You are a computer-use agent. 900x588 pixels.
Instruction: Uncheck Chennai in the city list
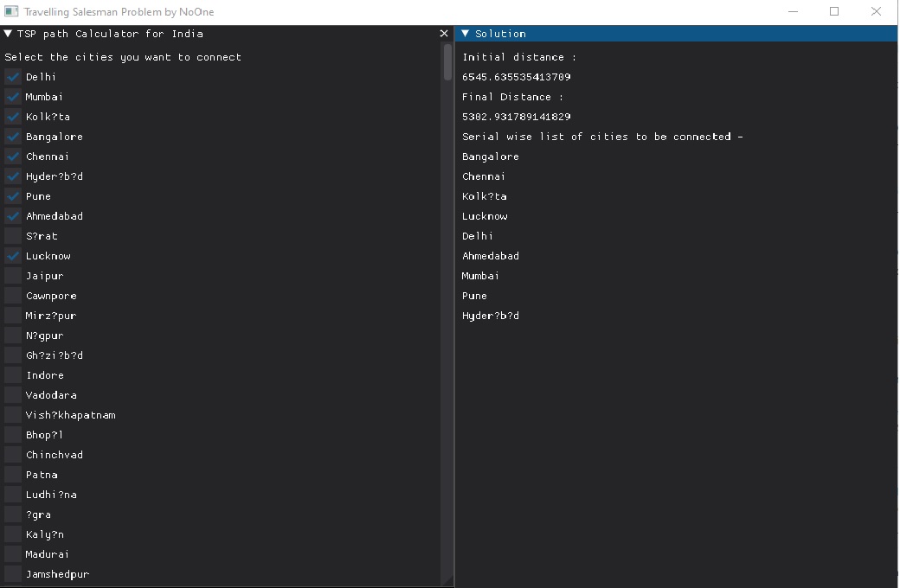pyautogui.click(x=11, y=157)
